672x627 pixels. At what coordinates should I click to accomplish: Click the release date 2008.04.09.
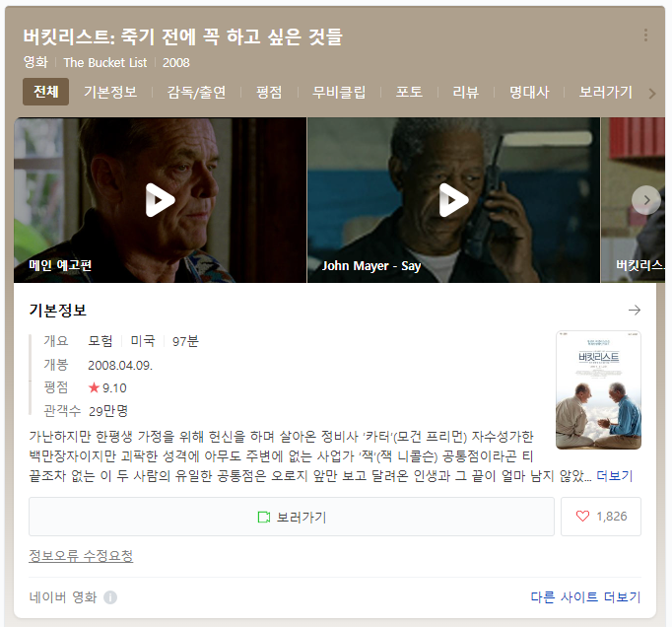click(x=120, y=366)
